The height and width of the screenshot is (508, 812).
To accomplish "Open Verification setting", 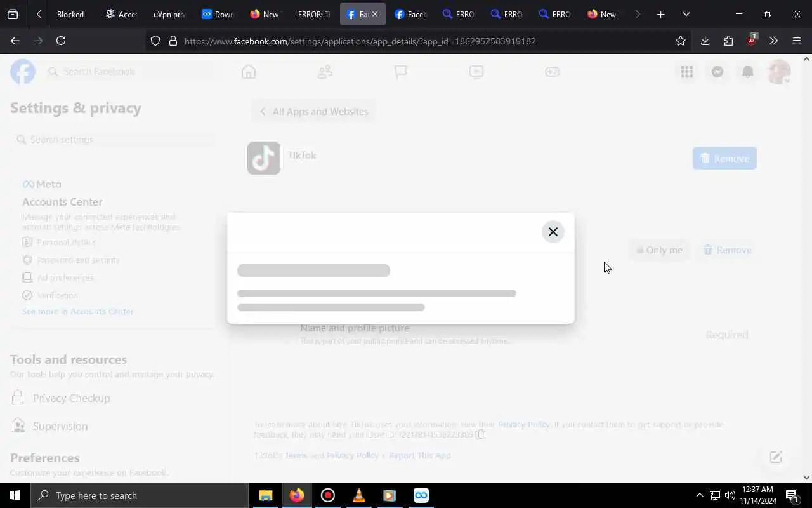I will 50,295.
